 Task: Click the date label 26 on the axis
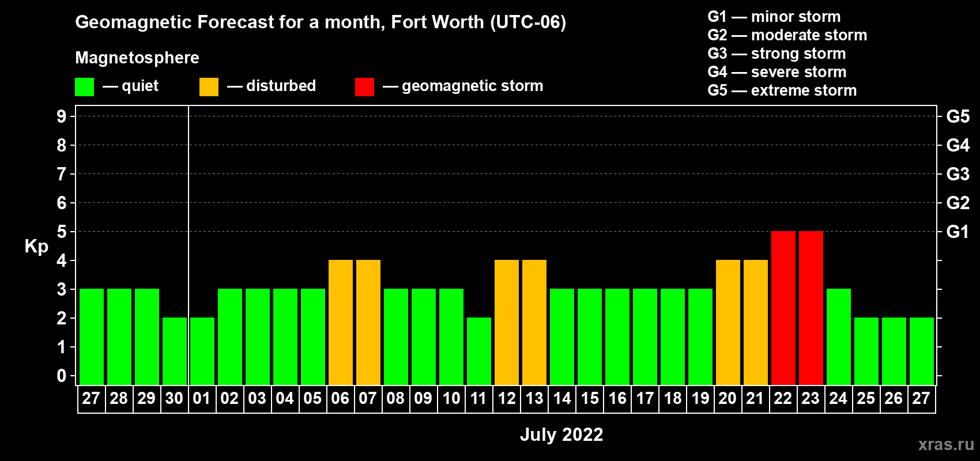pos(894,399)
